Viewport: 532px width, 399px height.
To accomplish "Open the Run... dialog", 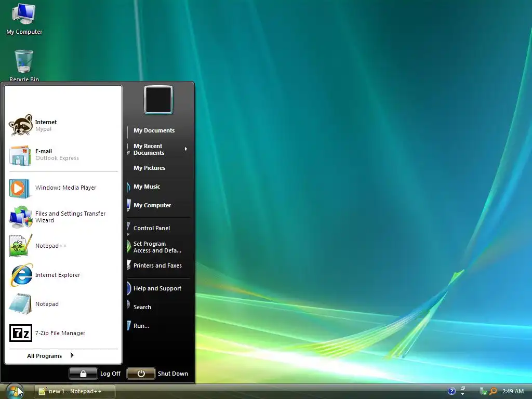I will pos(158,326).
